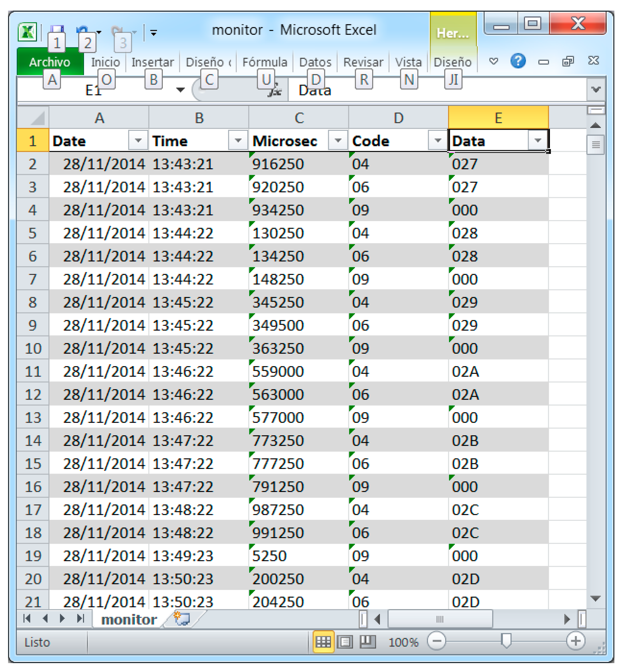Toggle Normal view button in status bar
The height and width of the screenshot is (672, 623).
click(323, 641)
